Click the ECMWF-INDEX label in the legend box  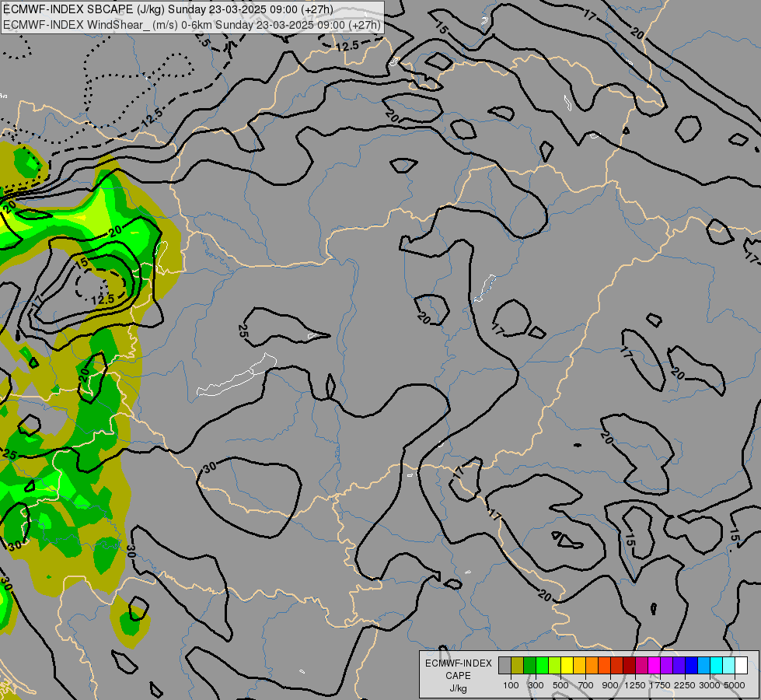[459, 663]
